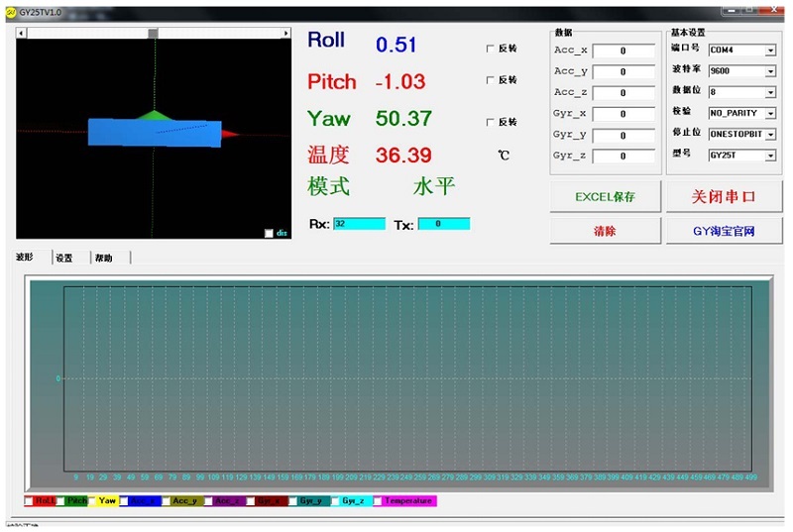Screen dimensions: 793x532
Task: Click the GY25T app icon in title bar
Action: [10, 13]
